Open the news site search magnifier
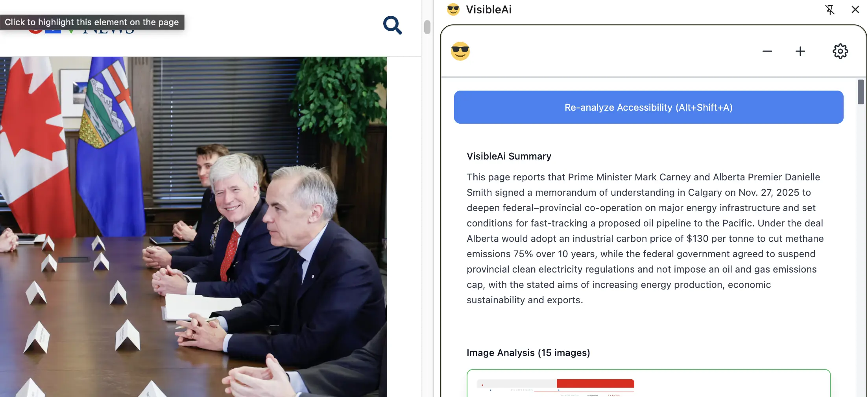 tap(392, 25)
